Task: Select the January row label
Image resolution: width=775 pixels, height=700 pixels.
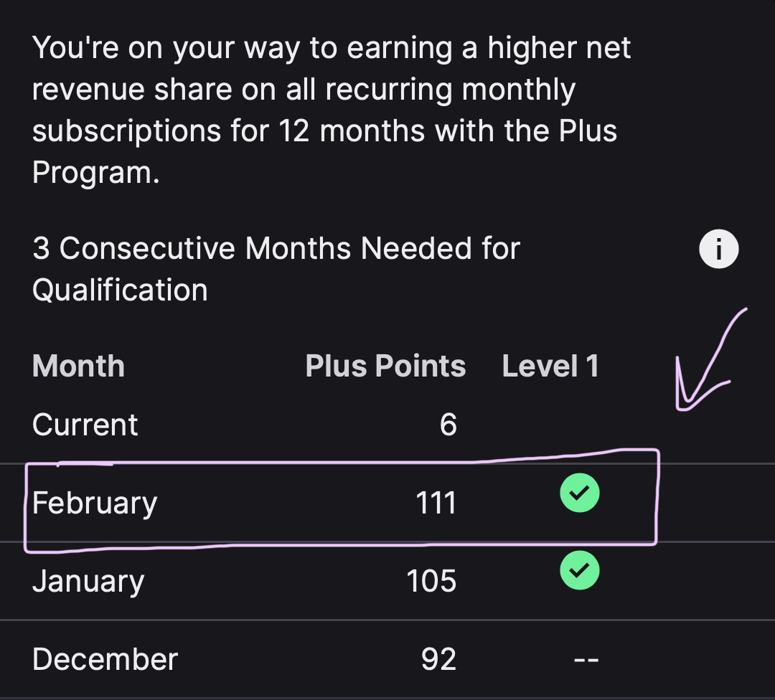Action: tap(88, 581)
